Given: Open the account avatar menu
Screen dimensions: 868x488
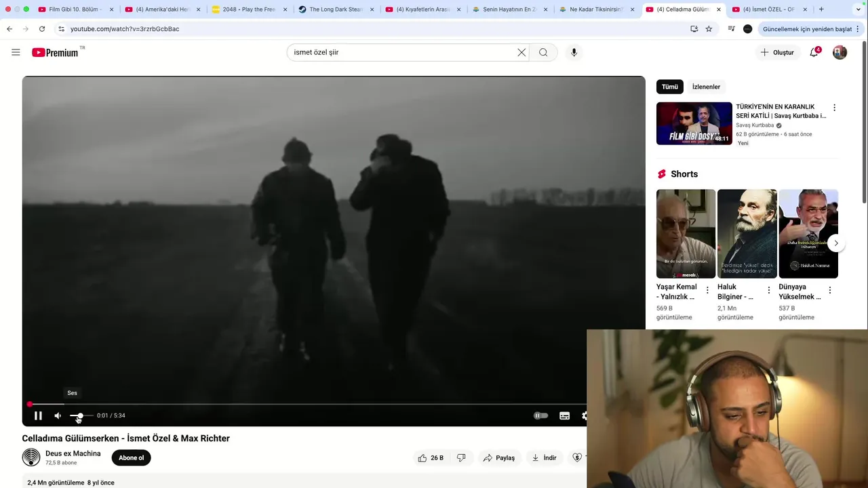Looking at the screenshot, I should pos(840,52).
